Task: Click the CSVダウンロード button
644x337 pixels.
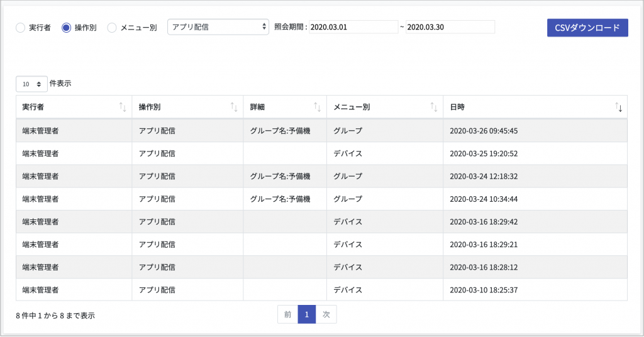Action: (587, 28)
